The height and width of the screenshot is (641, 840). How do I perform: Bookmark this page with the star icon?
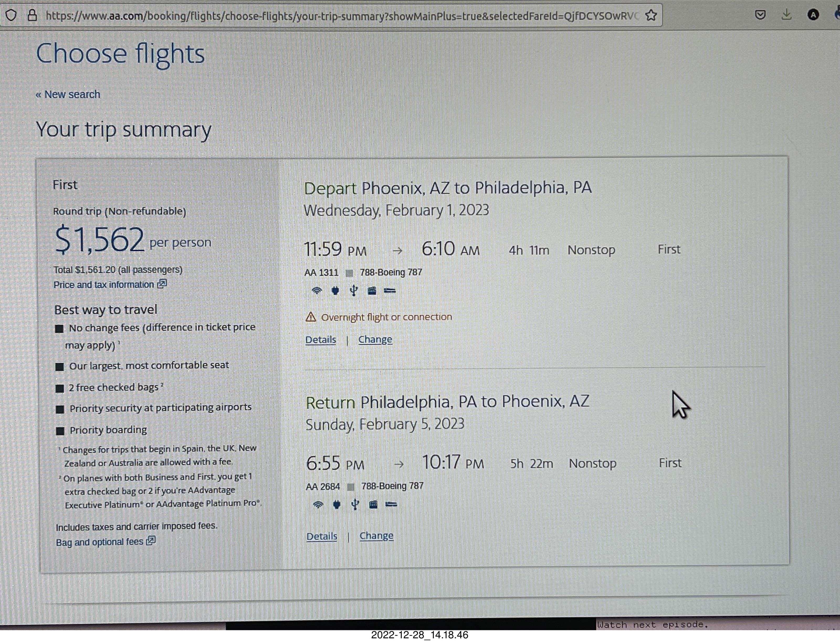[651, 16]
